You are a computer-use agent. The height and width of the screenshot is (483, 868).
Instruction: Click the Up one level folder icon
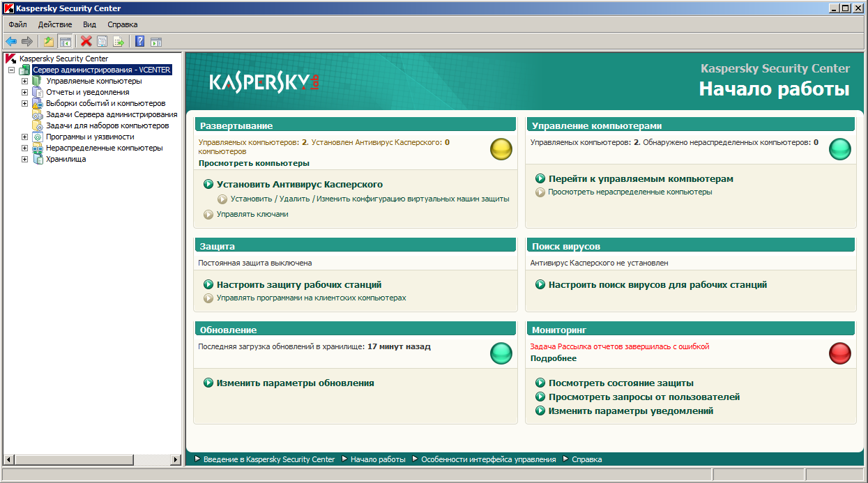(x=49, y=42)
